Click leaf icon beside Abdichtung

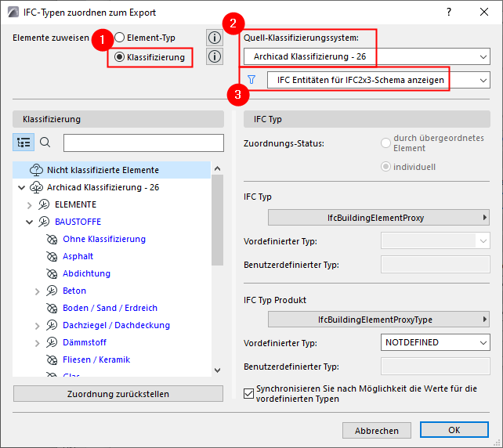[x=52, y=274]
